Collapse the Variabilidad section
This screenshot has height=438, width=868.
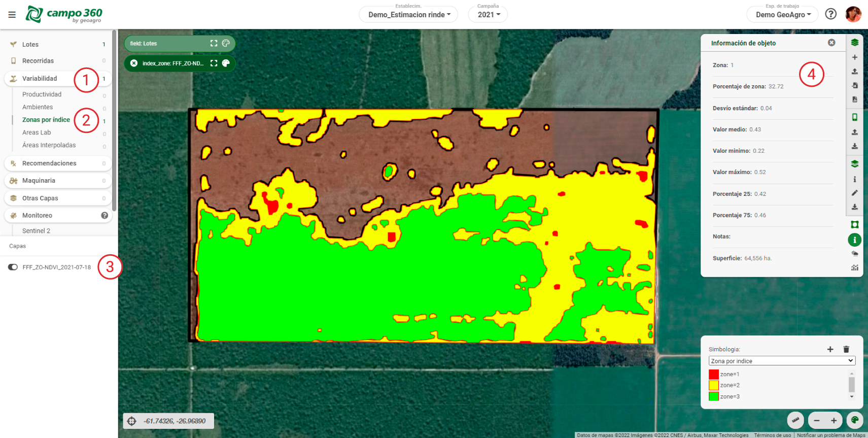click(58, 79)
